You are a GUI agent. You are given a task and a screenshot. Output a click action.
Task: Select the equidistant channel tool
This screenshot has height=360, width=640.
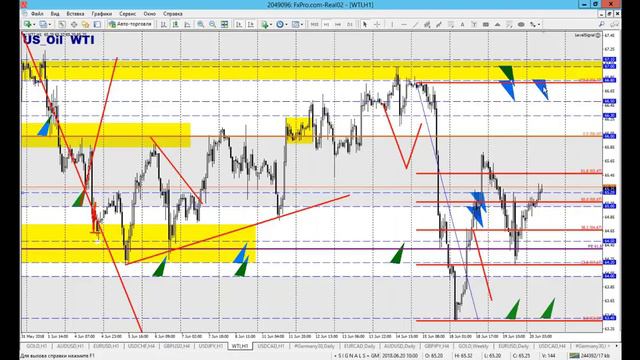click(x=427, y=24)
